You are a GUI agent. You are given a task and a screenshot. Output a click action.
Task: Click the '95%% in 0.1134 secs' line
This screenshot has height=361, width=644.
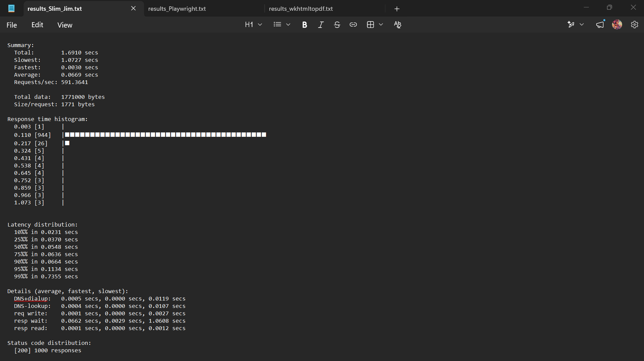pyautogui.click(x=46, y=269)
